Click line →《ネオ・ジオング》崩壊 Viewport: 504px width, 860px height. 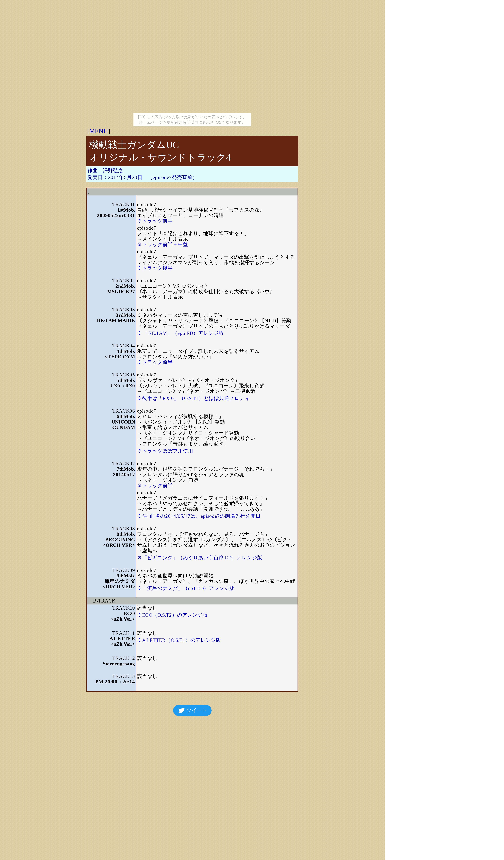coord(168,480)
